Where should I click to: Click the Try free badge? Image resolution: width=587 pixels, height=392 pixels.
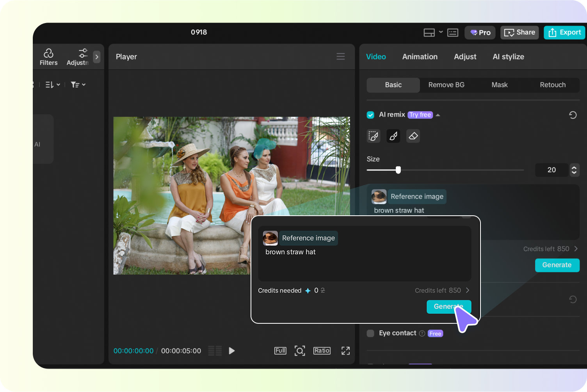(x=420, y=115)
